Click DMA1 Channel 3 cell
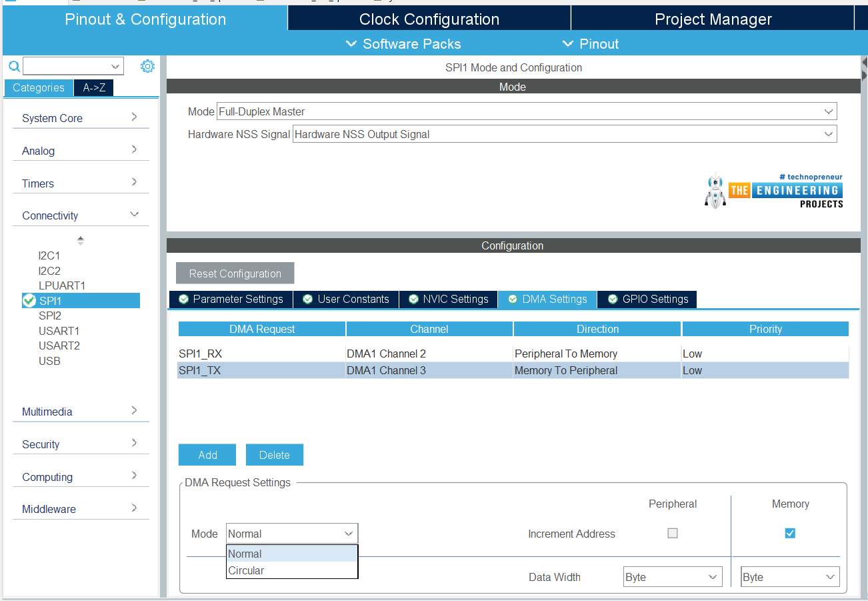The image size is (868, 601). pos(429,370)
